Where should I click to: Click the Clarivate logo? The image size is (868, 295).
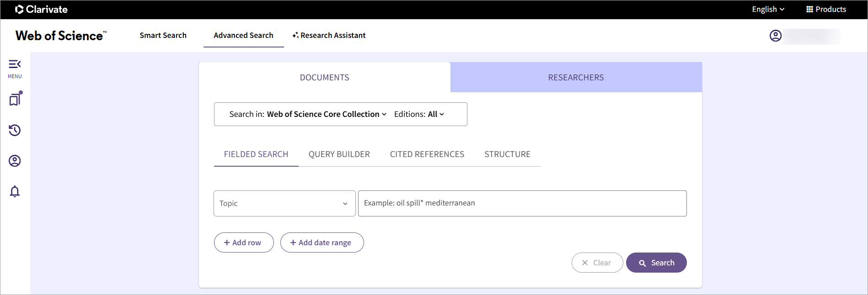tap(41, 9)
